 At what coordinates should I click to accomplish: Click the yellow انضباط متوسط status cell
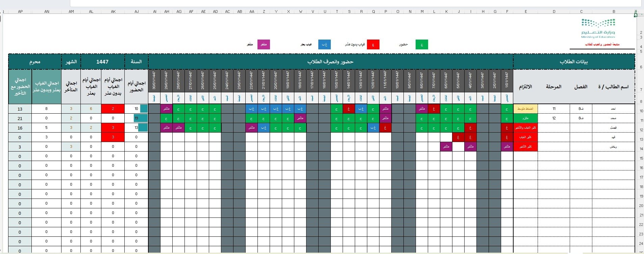tap(525, 109)
